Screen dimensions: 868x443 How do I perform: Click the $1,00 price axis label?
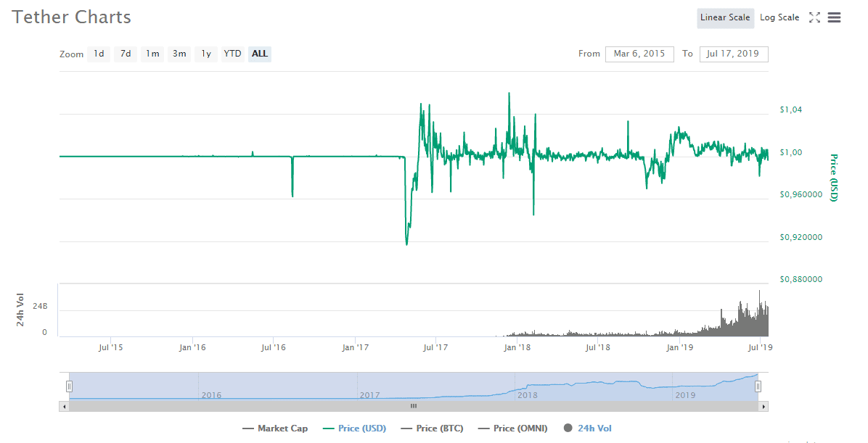790,152
